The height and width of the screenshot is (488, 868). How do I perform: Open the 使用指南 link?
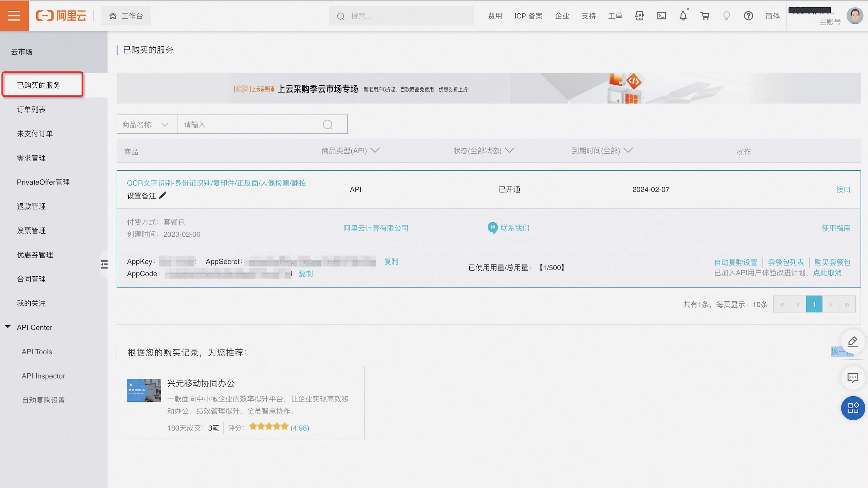836,228
